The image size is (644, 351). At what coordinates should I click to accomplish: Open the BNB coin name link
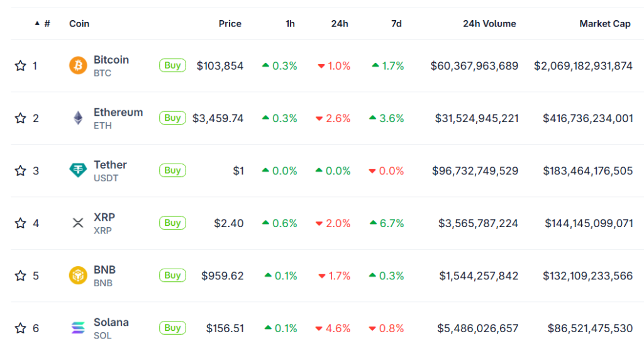pos(104,270)
